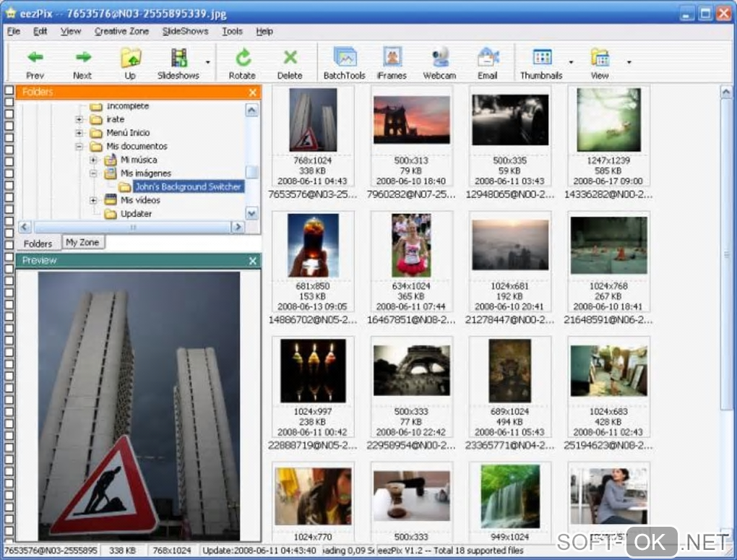Send image via Email icon
Screen dimensions: 737x560
coord(488,64)
